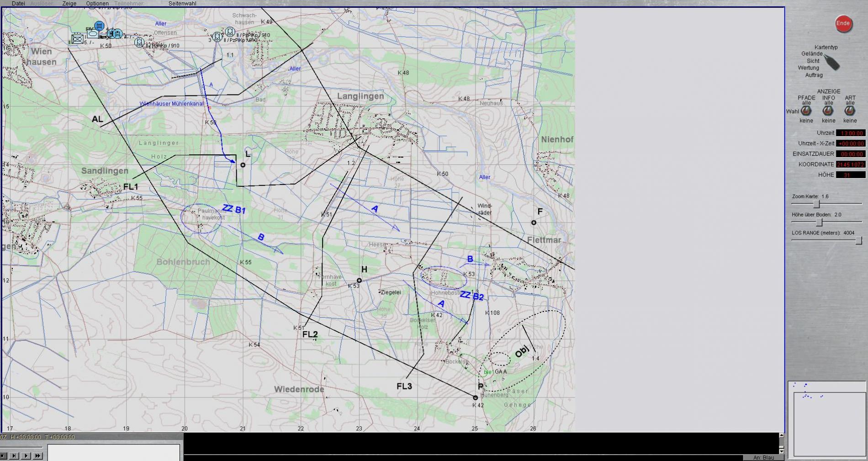868x461 pixels.
Task: Toggle the INFO display knob
Action: point(828,111)
